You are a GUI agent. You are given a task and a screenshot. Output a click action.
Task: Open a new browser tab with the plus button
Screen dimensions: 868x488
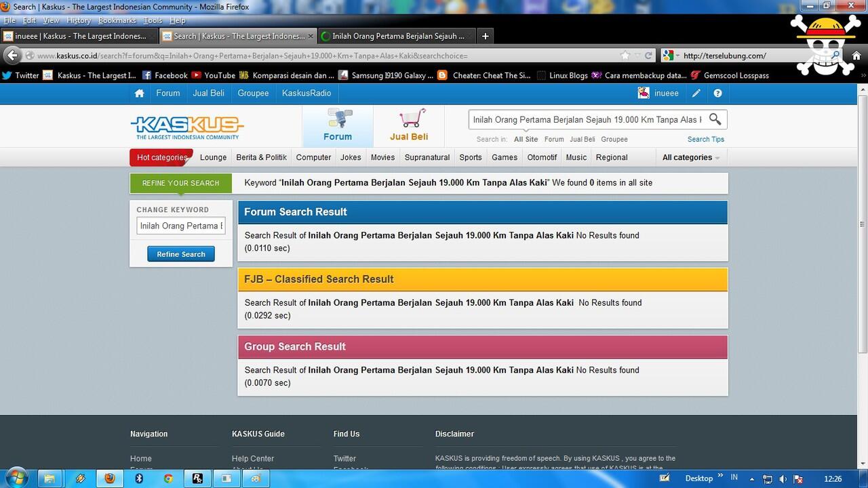click(x=485, y=36)
